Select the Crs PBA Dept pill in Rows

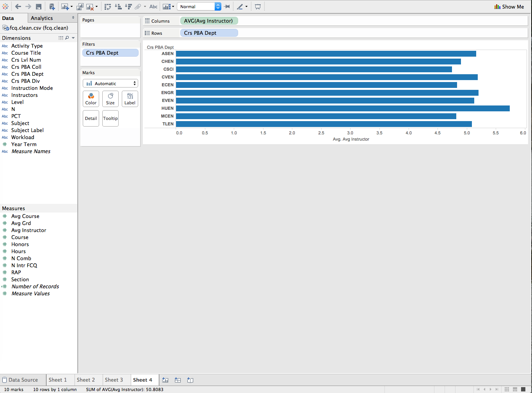tap(209, 33)
